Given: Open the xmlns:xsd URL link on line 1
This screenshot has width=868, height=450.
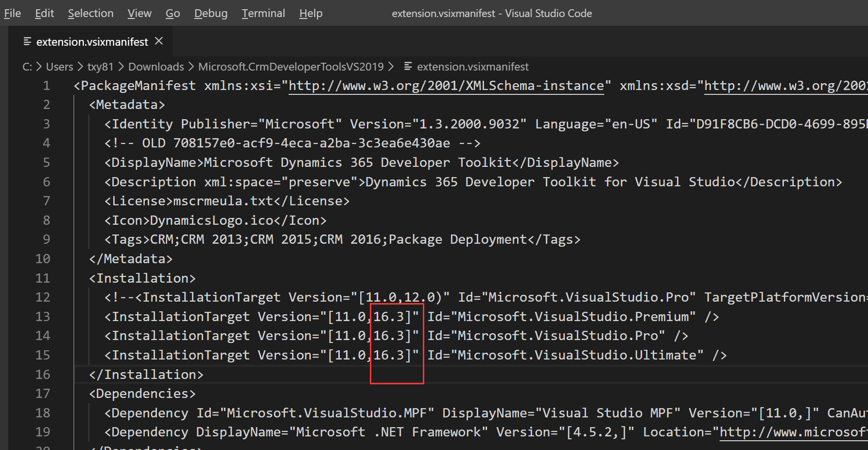Looking at the screenshot, I should 785,86.
